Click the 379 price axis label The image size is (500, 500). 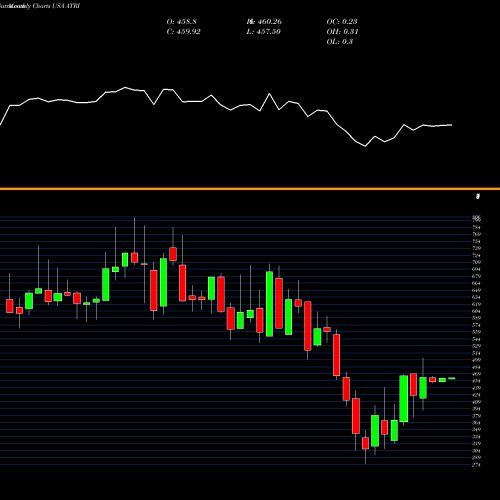click(476, 416)
